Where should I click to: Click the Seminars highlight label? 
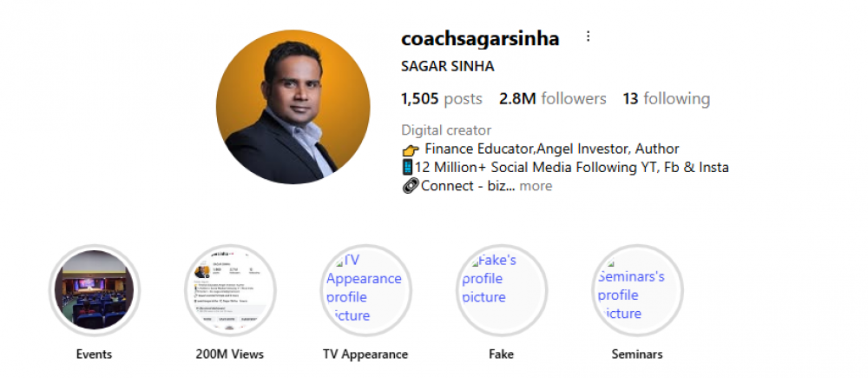coord(636,355)
